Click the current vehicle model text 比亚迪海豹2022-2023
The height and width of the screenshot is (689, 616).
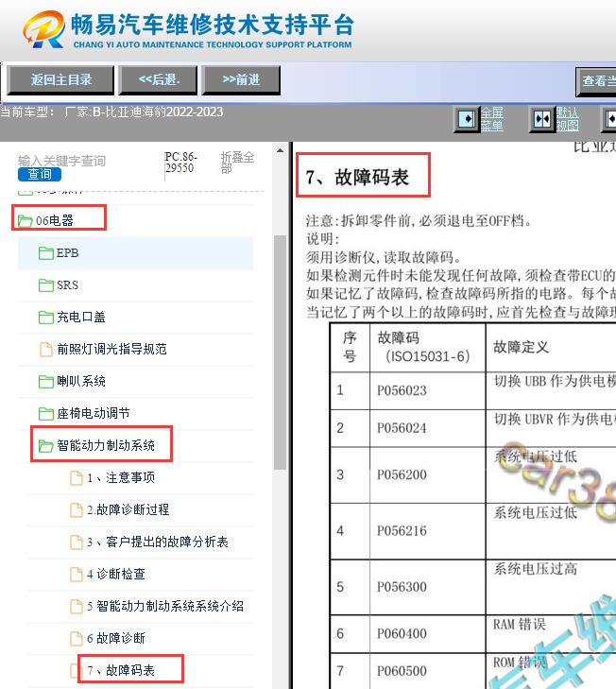click(x=163, y=112)
